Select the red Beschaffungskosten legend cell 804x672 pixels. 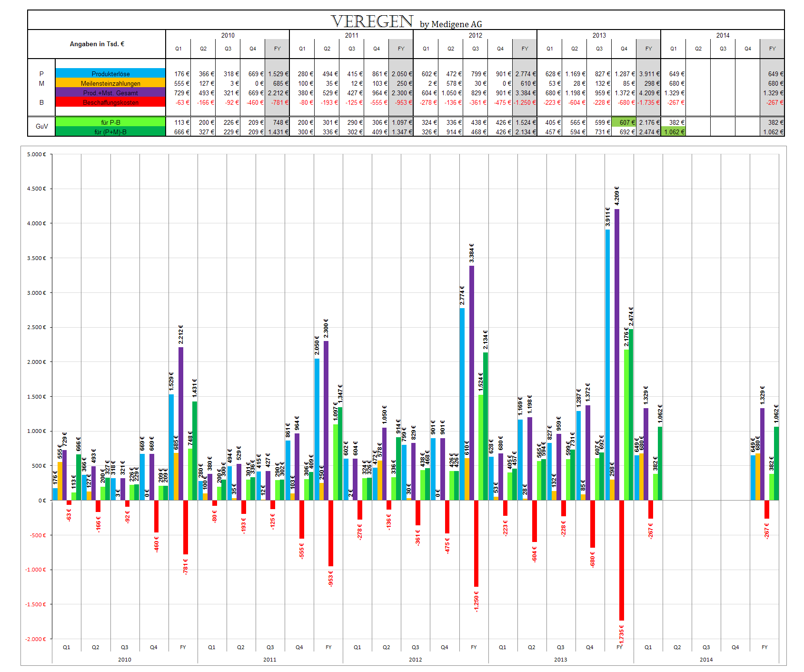pyautogui.click(x=110, y=102)
